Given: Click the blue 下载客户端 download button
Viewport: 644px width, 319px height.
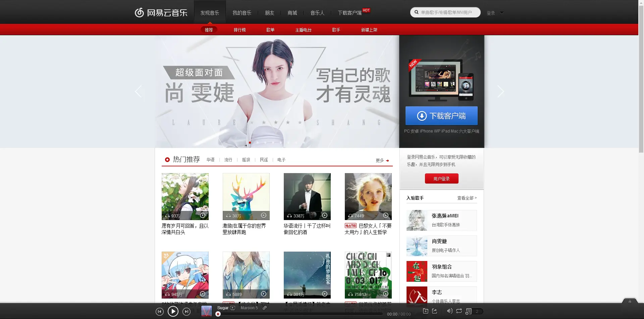Looking at the screenshot, I should pos(441,116).
